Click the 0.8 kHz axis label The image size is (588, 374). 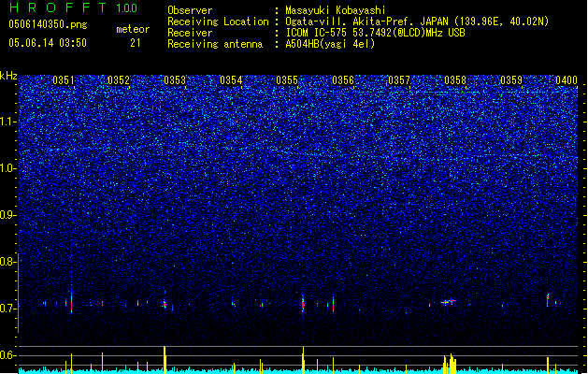coord(7,262)
